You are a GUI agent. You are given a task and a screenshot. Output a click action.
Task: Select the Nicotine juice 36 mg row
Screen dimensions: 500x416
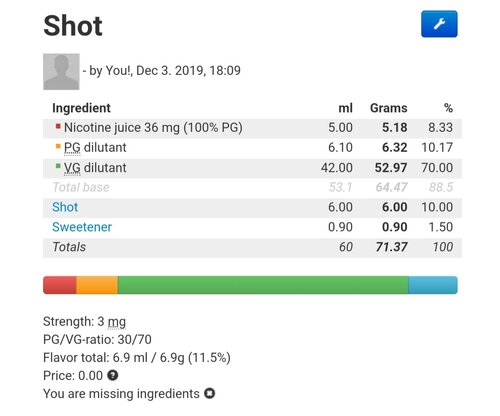(252, 128)
